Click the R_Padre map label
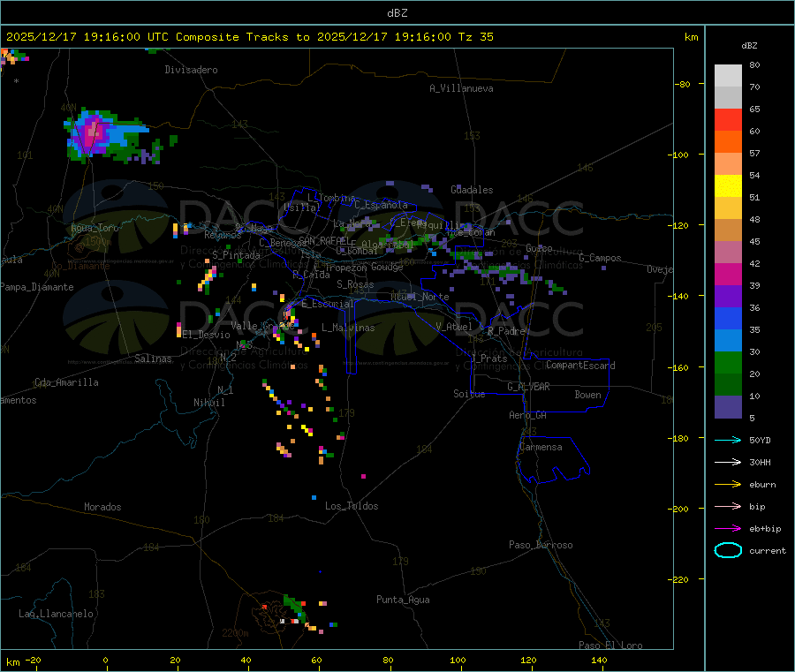This screenshot has height=672, width=795. (x=506, y=331)
